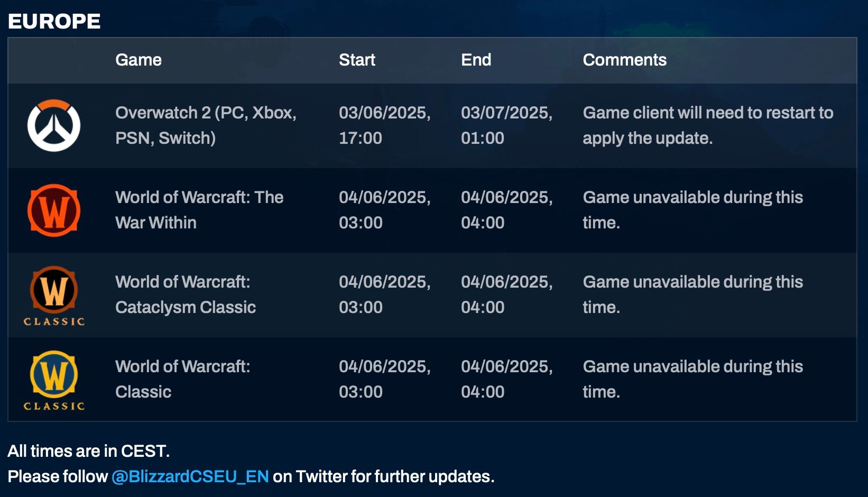Click the WoW Classic blue-gold logo icon

point(54,380)
